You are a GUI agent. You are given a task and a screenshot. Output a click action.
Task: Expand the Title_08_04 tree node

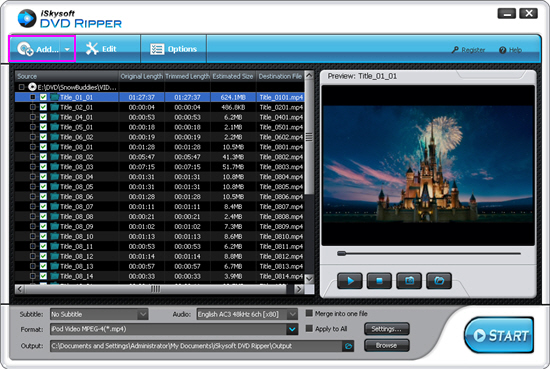coord(33,176)
